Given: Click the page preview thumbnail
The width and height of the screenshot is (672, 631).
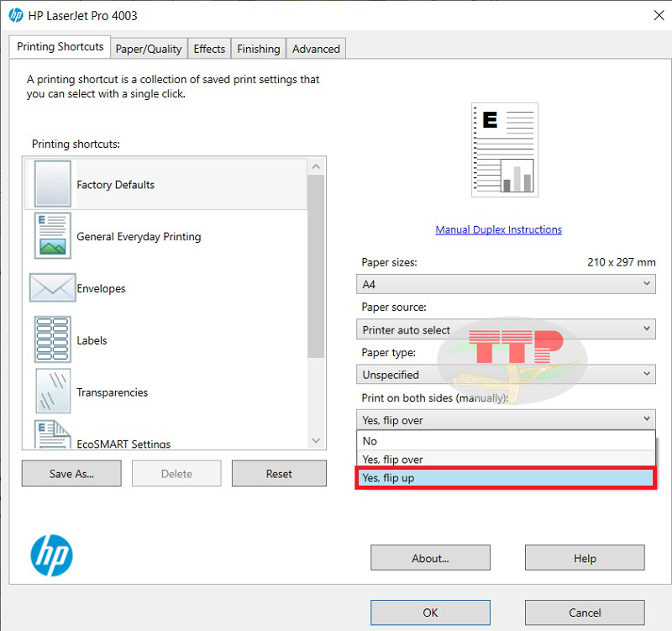Looking at the screenshot, I should [x=505, y=150].
